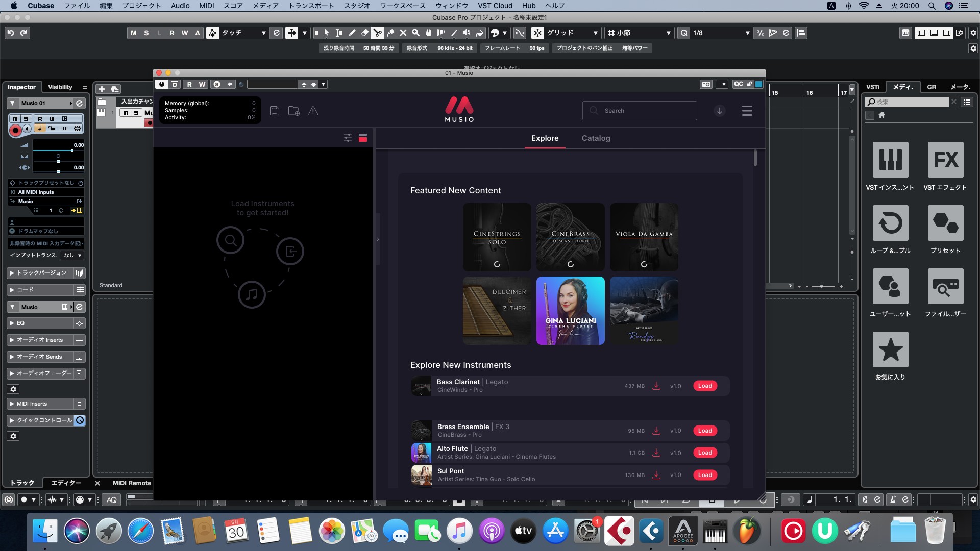This screenshot has width=980, height=551.
Task: Select the Zoom magnifier tool
Action: [x=416, y=33]
